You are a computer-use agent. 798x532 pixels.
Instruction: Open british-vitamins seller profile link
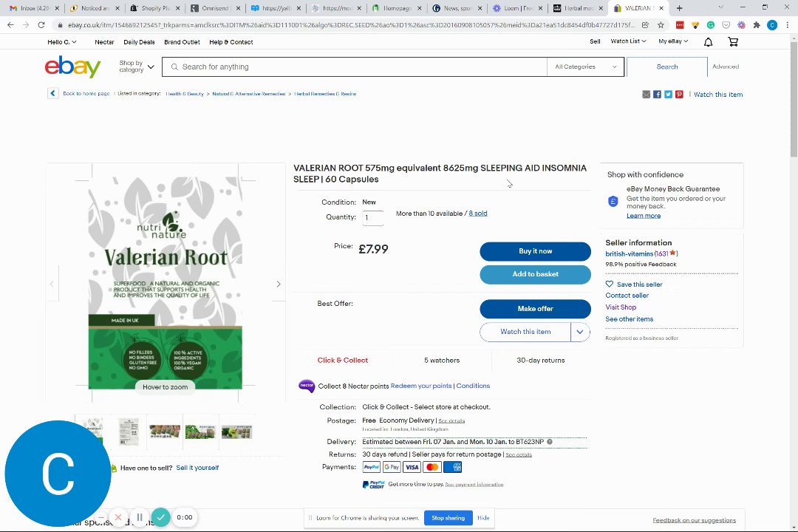(629, 253)
